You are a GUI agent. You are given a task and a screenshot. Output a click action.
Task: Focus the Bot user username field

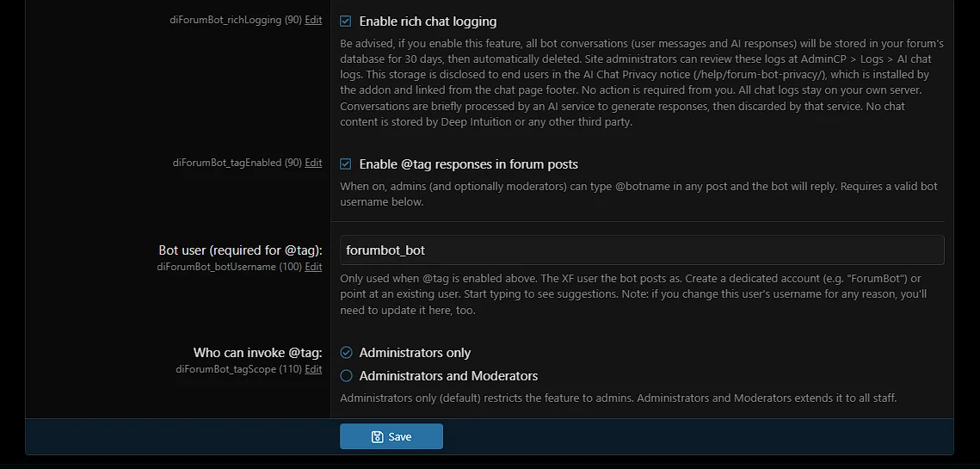point(642,250)
